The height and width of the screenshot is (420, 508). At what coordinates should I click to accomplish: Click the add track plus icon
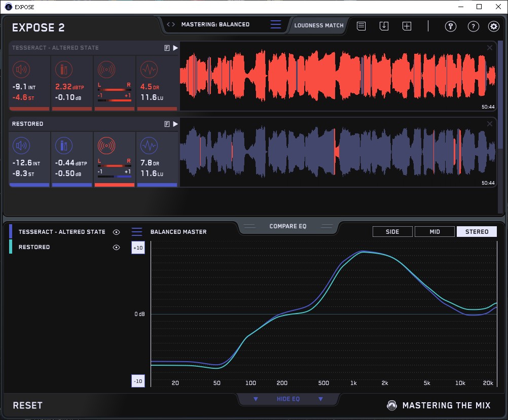[x=407, y=26]
